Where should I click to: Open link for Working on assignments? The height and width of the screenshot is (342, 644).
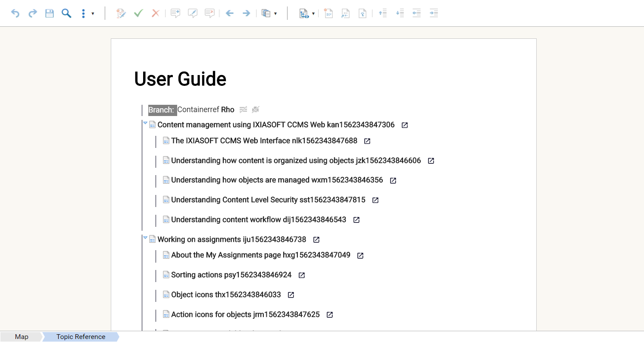316,240
